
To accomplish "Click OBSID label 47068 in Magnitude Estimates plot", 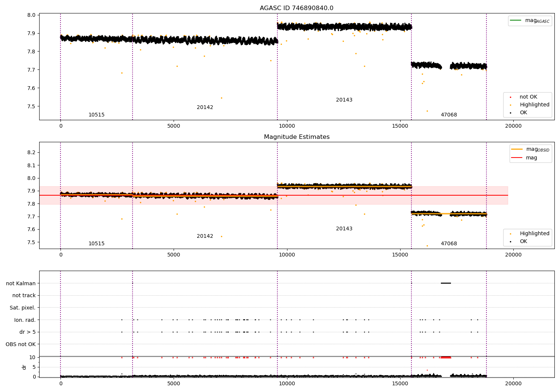I will (449, 243).
